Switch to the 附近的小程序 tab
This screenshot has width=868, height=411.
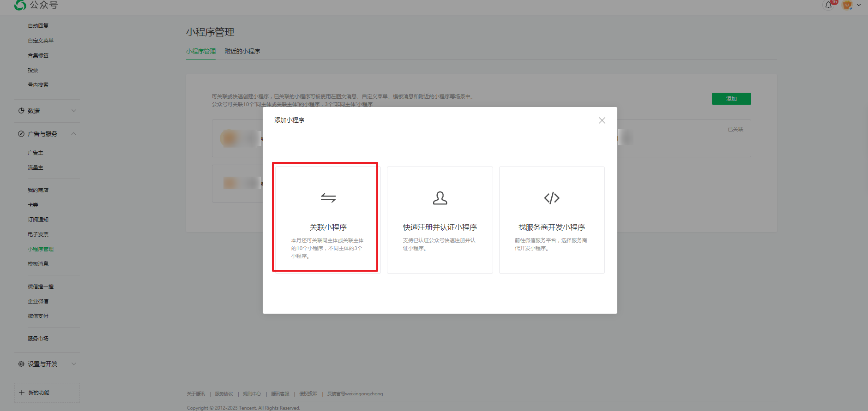coord(242,51)
